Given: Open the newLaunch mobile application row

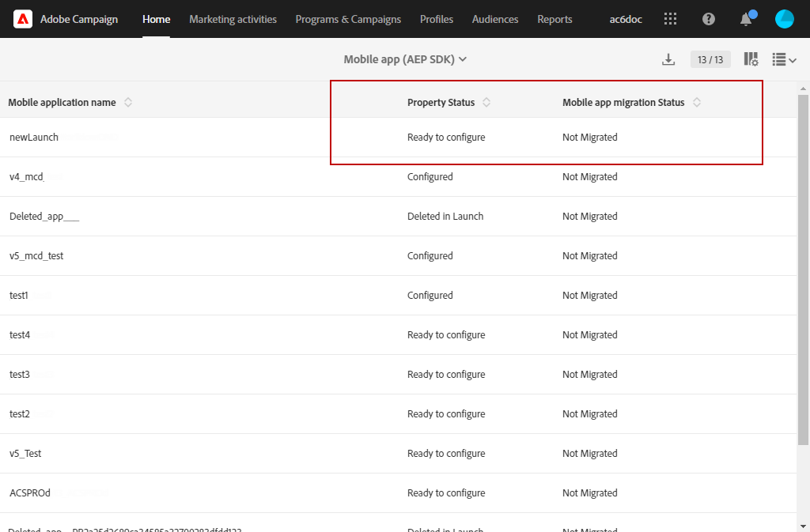Looking at the screenshot, I should 399,138.
